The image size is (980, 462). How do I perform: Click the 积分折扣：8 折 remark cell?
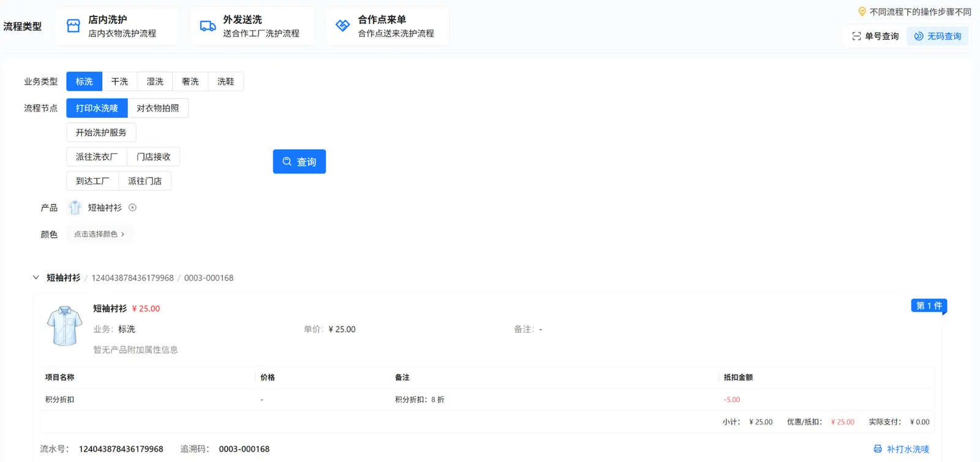420,400
